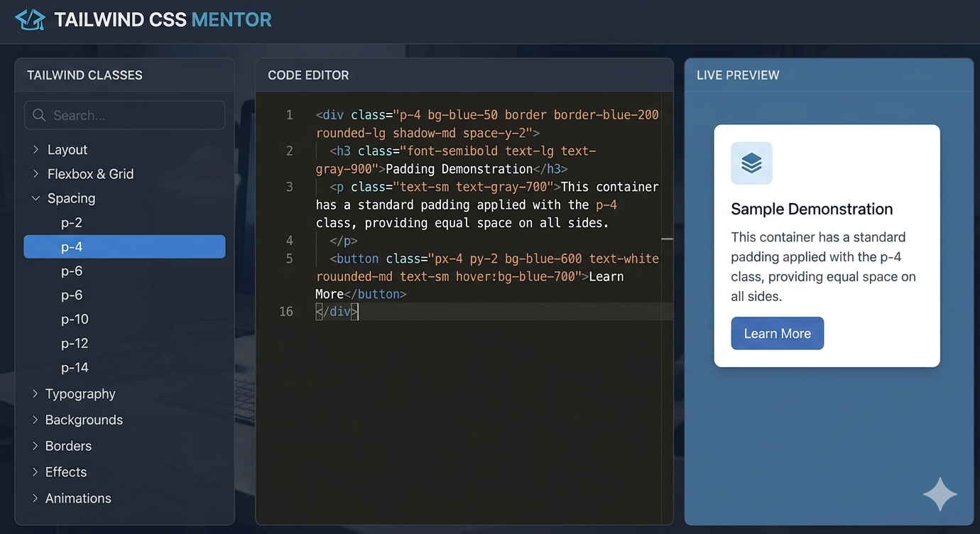Click the Live Preview panel header
The image size is (980, 534).
coord(738,75)
